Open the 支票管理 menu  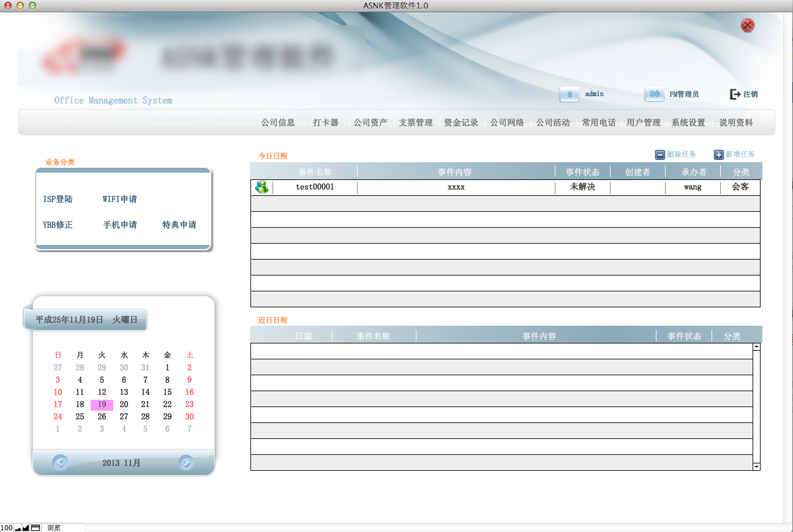[x=416, y=122]
